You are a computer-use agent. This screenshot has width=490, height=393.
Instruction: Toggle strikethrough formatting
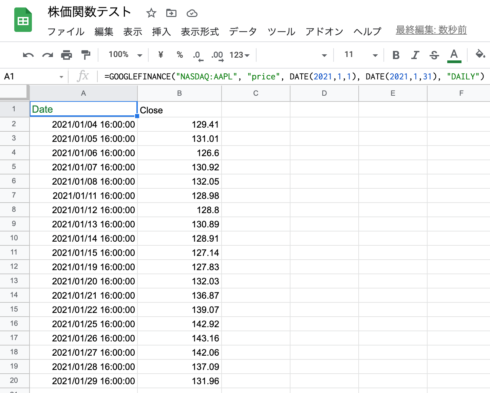coord(434,55)
